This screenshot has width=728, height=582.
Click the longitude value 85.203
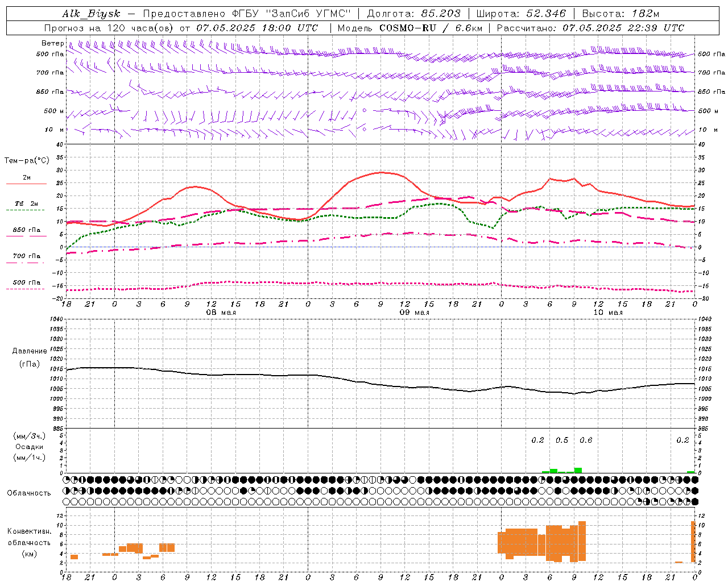[x=441, y=14]
